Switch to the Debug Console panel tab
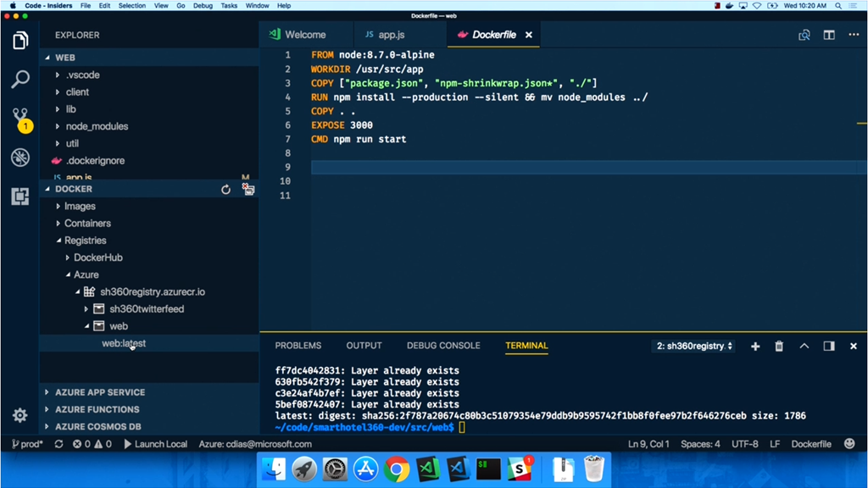 tap(443, 346)
